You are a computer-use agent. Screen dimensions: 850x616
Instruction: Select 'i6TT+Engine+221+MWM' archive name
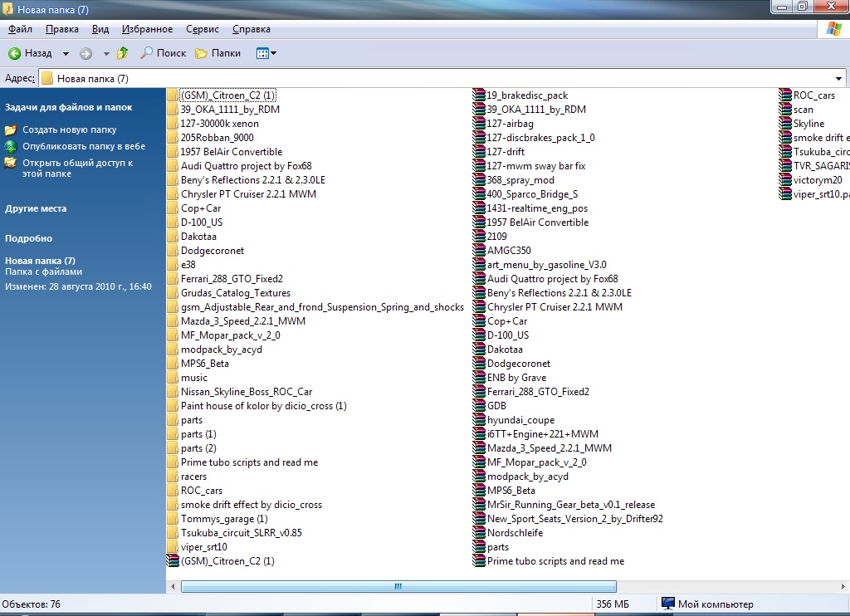coord(543,434)
